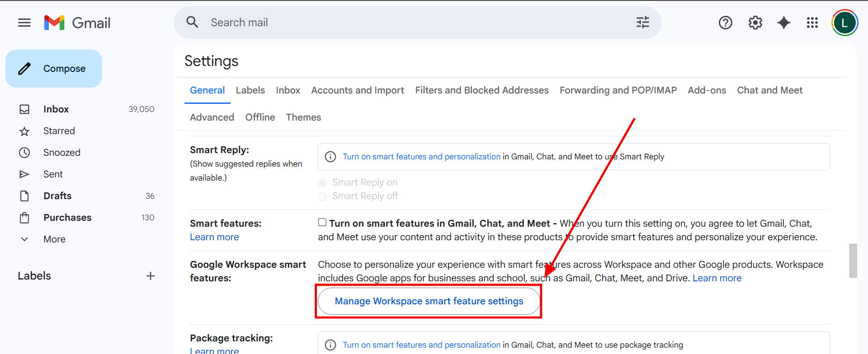Click into the Search mail field
Viewport: 868px width, 354px height.
click(407, 23)
